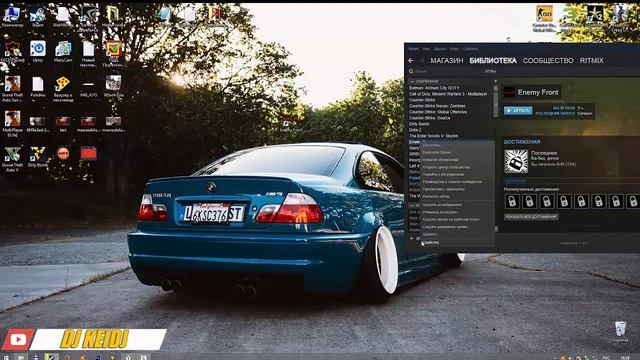The width and height of the screenshot is (640, 360).
Task: Launch the MultiPlayer 0.3e desktop shortcut
Action: [12, 123]
